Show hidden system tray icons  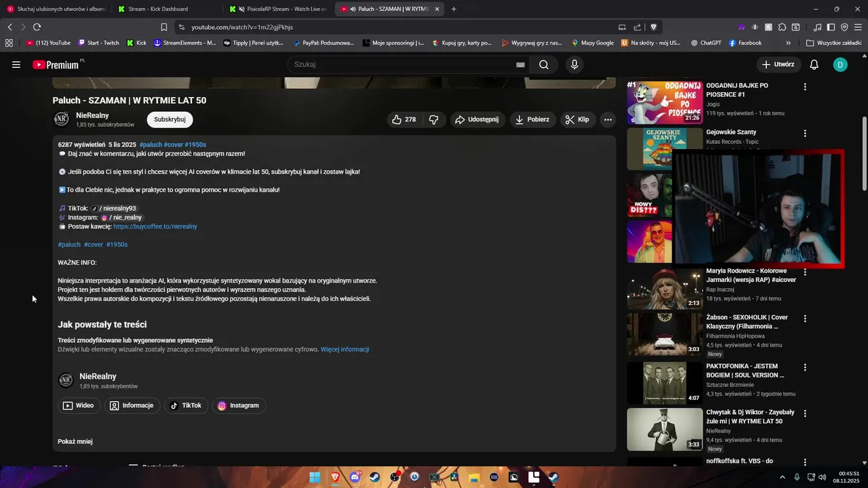pyautogui.click(x=783, y=477)
